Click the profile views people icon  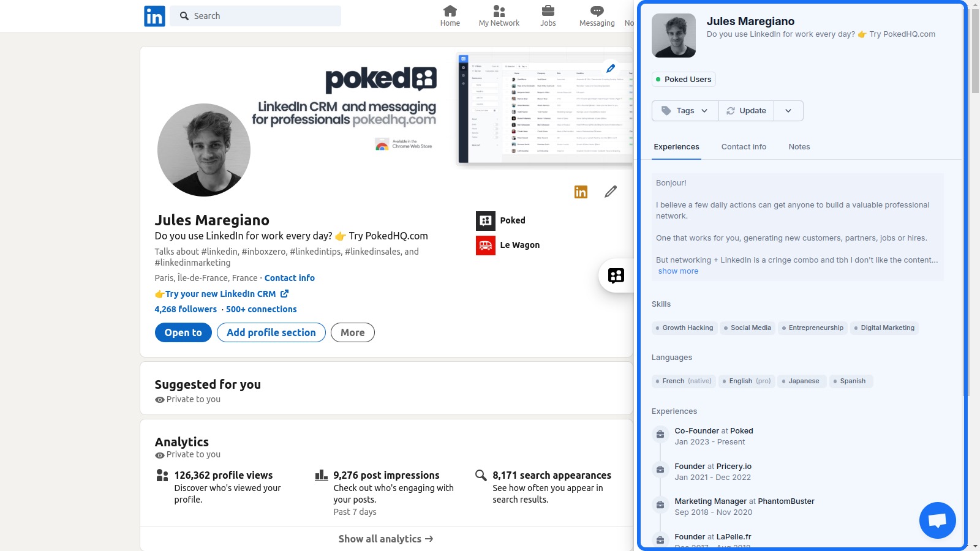point(162,475)
